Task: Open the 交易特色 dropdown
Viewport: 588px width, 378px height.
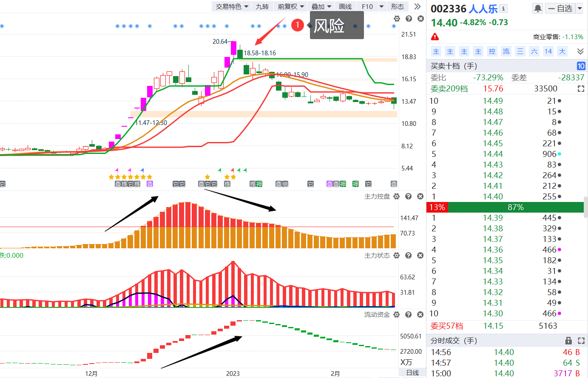Action: 232,6
